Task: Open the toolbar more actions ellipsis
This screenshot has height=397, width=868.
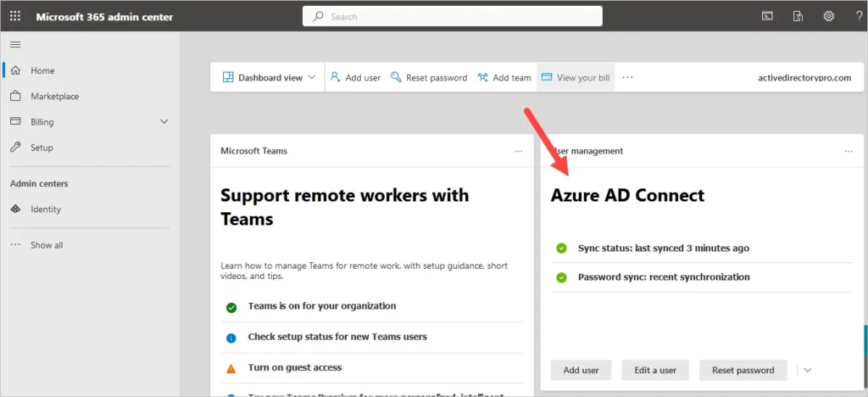Action: click(627, 77)
